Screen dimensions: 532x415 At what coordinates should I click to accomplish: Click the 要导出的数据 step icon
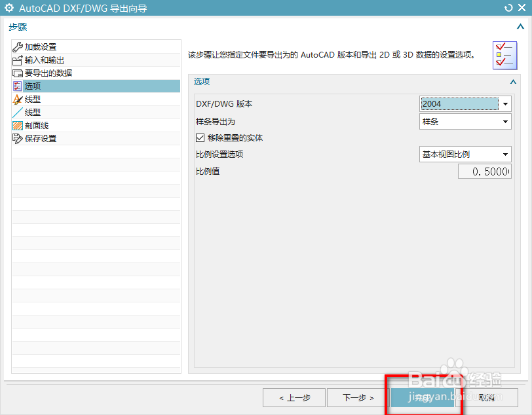point(17,73)
